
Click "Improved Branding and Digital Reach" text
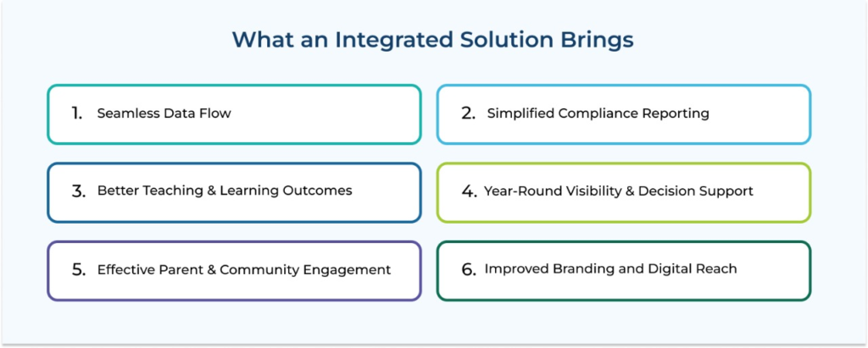click(610, 269)
